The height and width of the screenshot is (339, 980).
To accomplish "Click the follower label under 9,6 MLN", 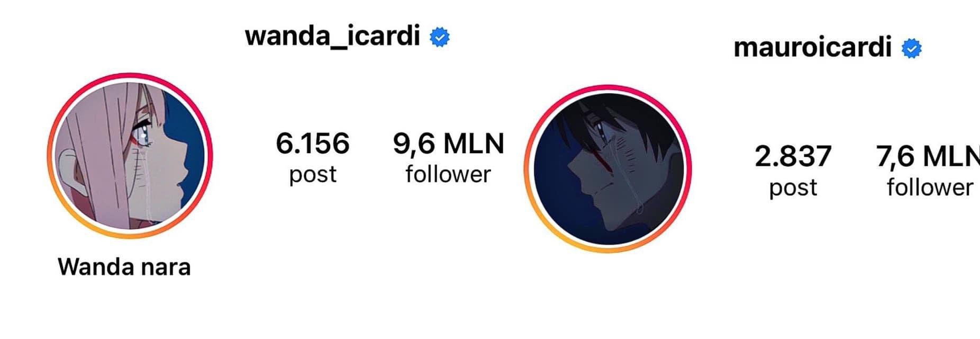I will [x=448, y=174].
